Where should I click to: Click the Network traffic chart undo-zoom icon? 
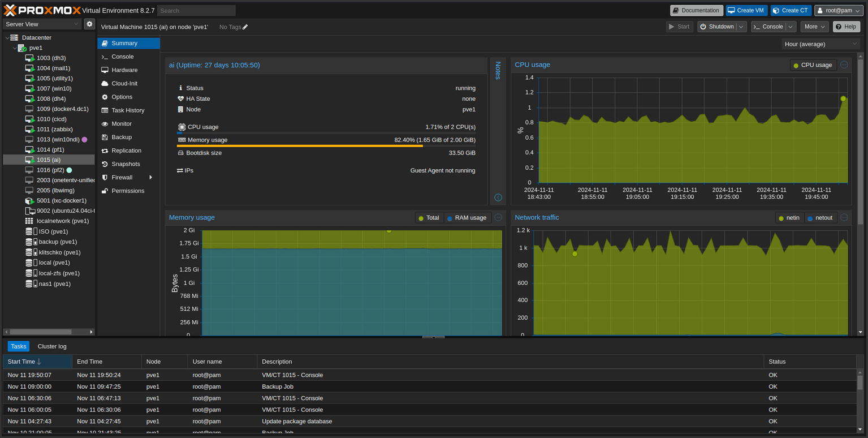[x=844, y=218]
